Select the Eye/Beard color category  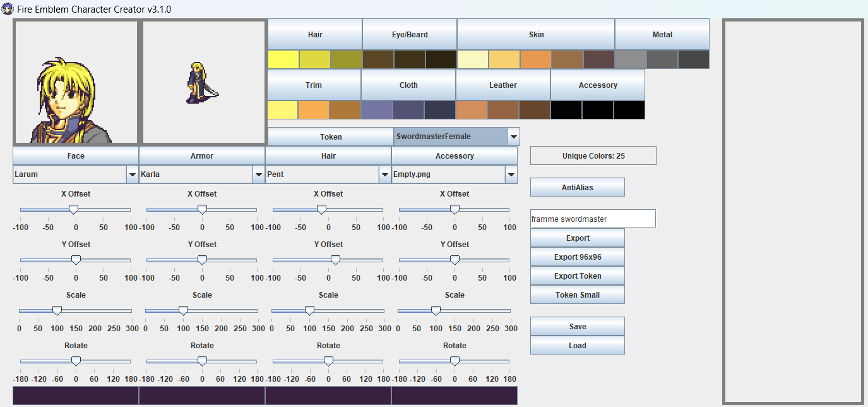coord(409,34)
